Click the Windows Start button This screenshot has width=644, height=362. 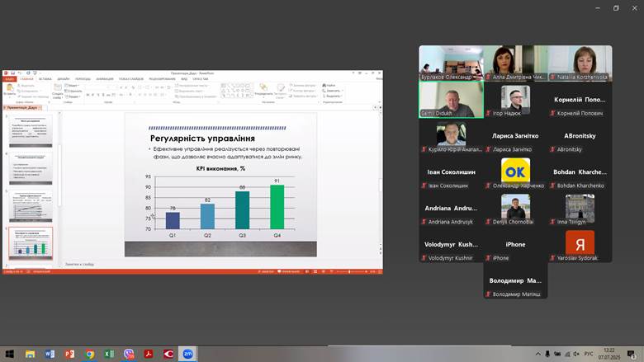click(10, 354)
